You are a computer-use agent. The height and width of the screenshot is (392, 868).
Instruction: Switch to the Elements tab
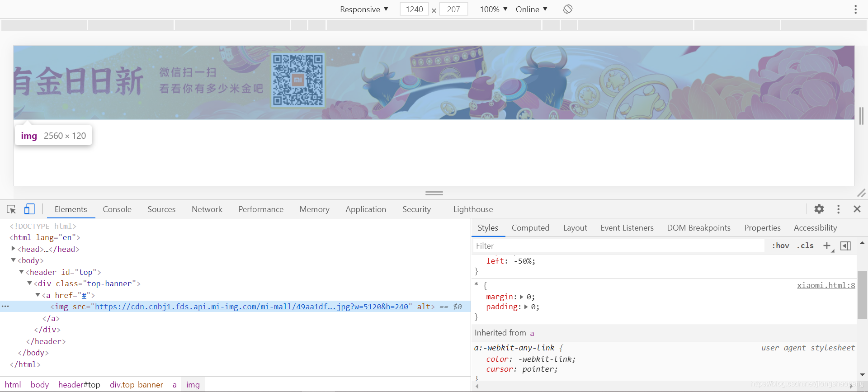tap(71, 209)
